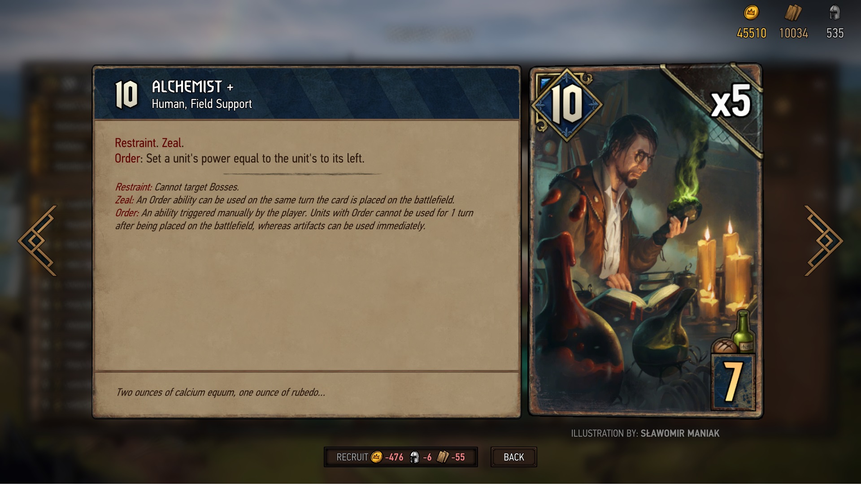Click the recruits helmet icon
Image resolution: width=861 pixels, height=504 pixels.
point(835,13)
